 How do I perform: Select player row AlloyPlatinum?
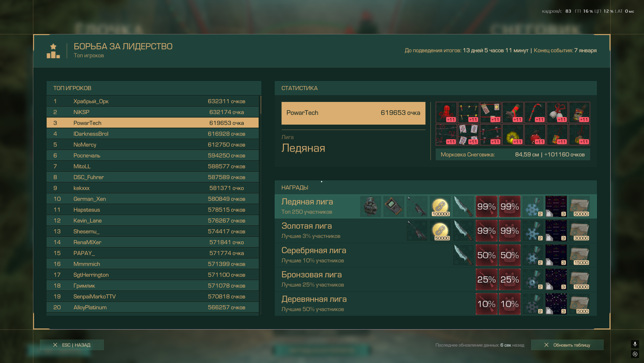(x=152, y=307)
